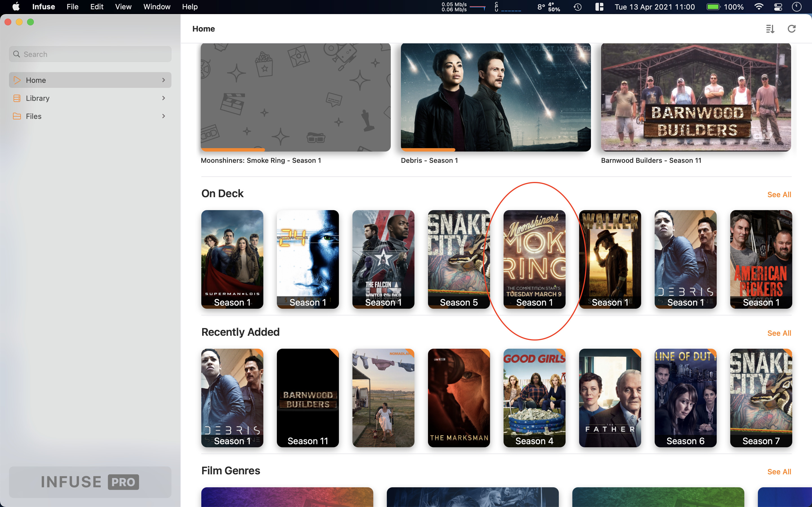Screen dimensions: 812x507
Task: Click See All for Recently Added
Action: pyautogui.click(x=779, y=333)
